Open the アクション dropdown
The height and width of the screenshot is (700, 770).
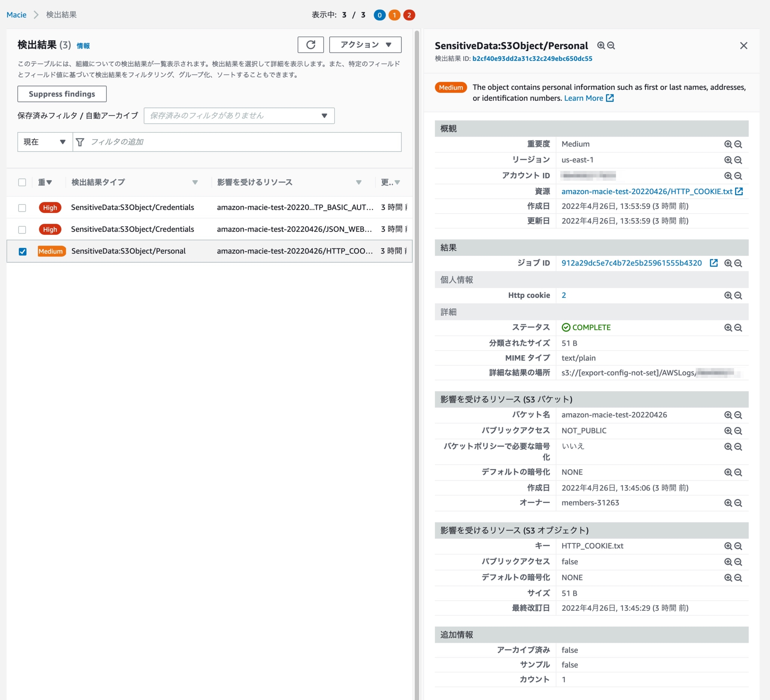[364, 45]
